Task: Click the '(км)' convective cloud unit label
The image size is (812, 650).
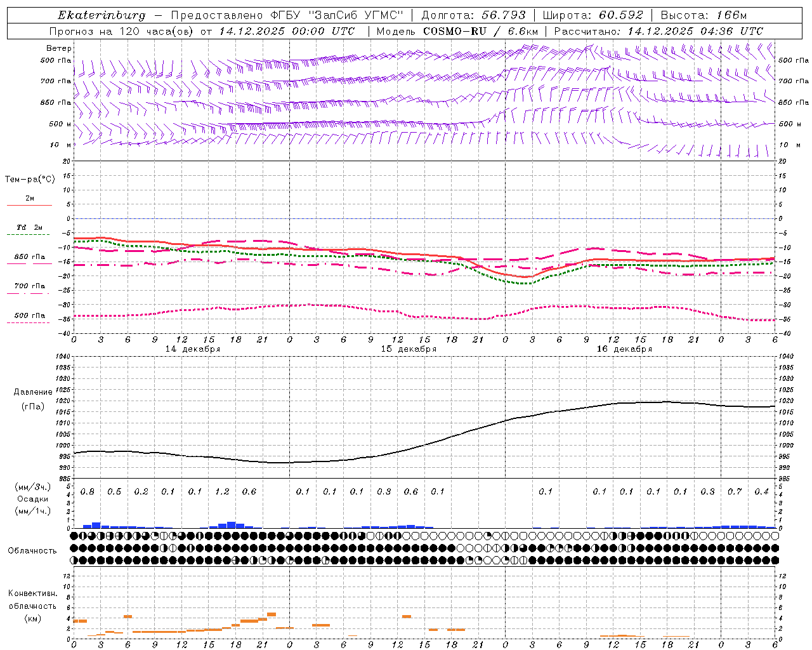Action: 32,618
